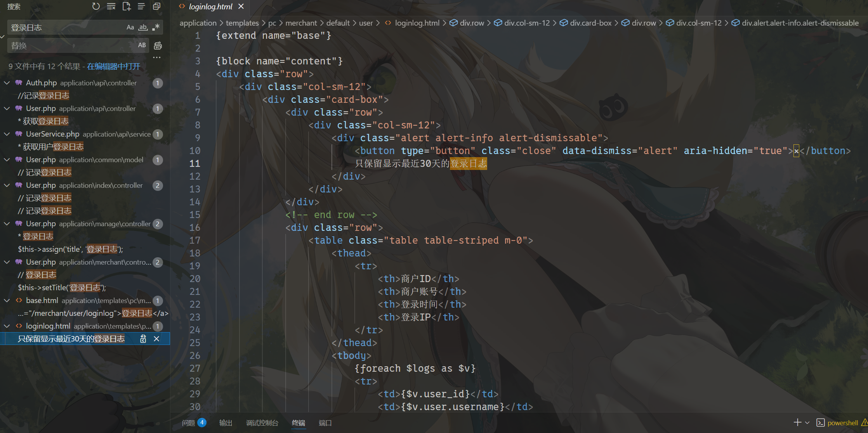Collapse Auth.php search result group
The height and width of the screenshot is (433, 868).
(x=7, y=83)
